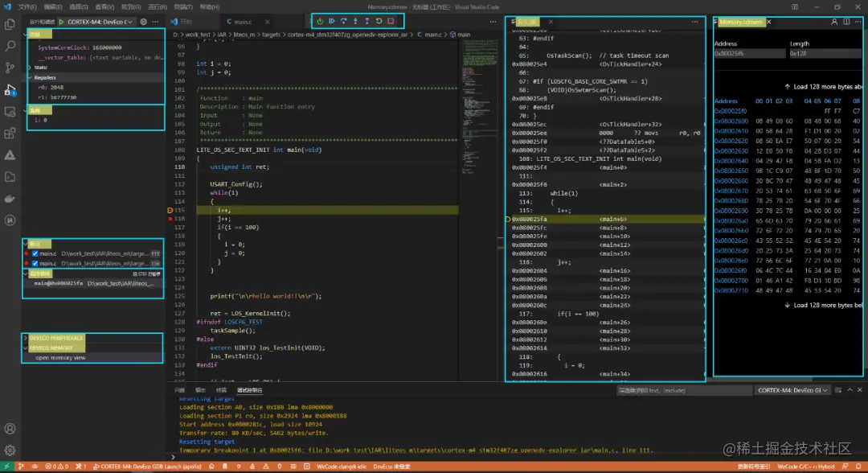Click notification bell in status bar
868x473 pixels.
point(858,467)
